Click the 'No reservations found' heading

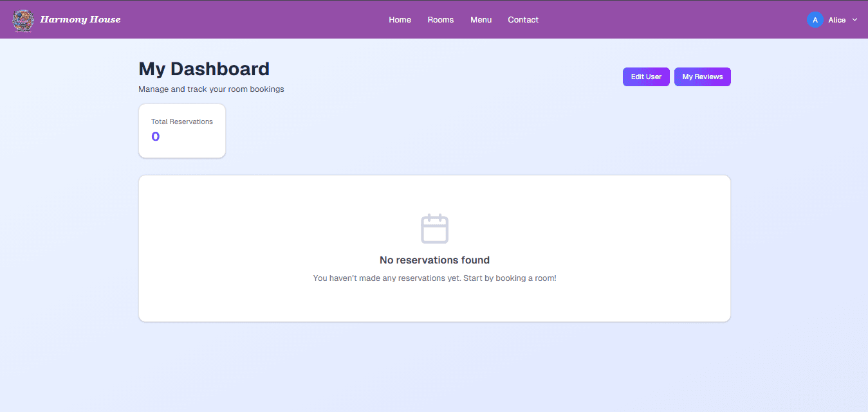pos(434,260)
